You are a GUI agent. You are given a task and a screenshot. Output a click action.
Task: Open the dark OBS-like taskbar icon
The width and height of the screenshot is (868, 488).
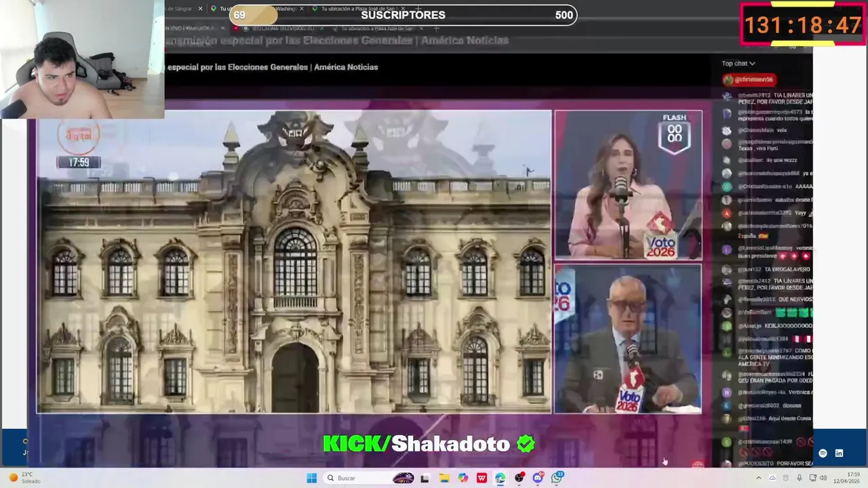[519, 478]
